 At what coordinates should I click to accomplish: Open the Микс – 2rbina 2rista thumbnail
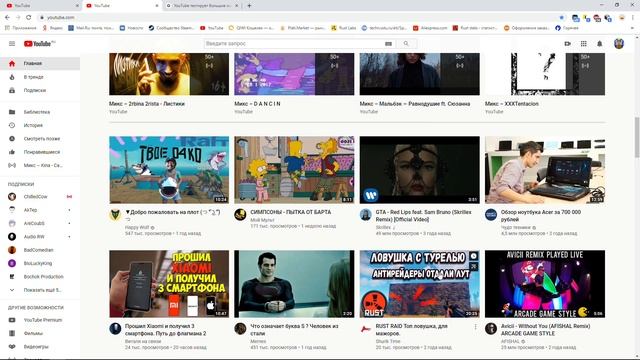pyautogui.click(x=169, y=74)
